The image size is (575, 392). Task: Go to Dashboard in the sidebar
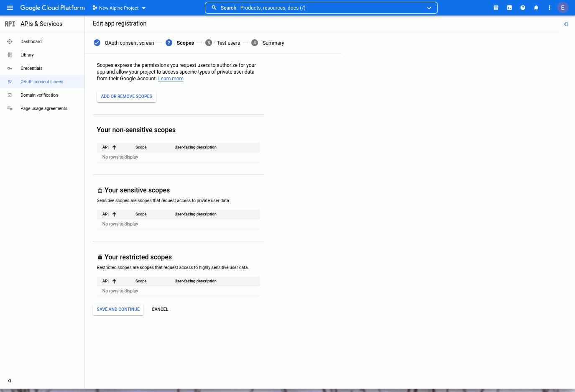click(x=31, y=41)
